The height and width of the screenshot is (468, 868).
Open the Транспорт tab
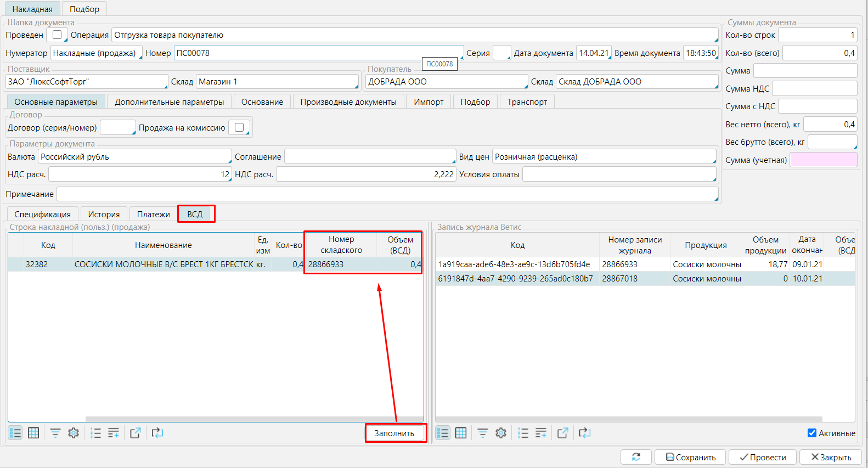(527, 102)
